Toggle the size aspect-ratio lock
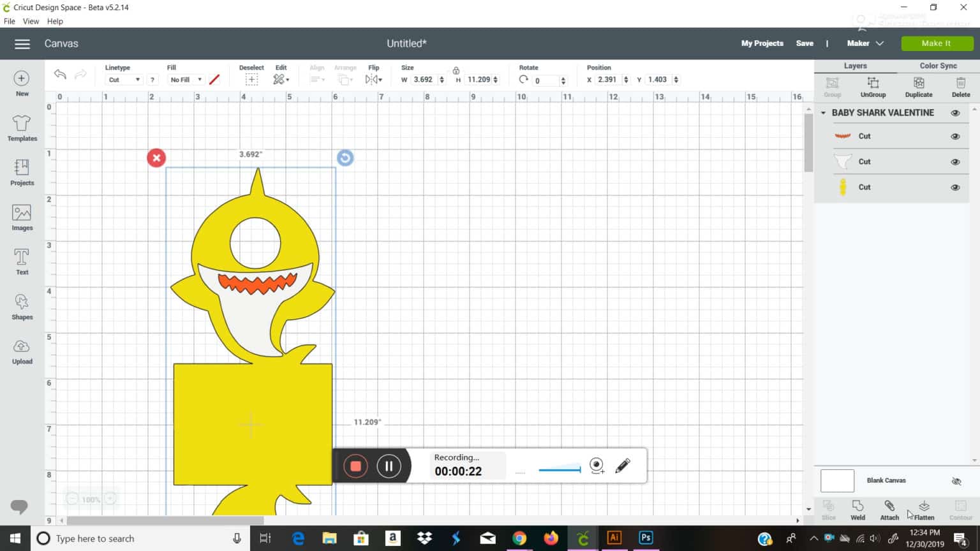 tap(456, 70)
